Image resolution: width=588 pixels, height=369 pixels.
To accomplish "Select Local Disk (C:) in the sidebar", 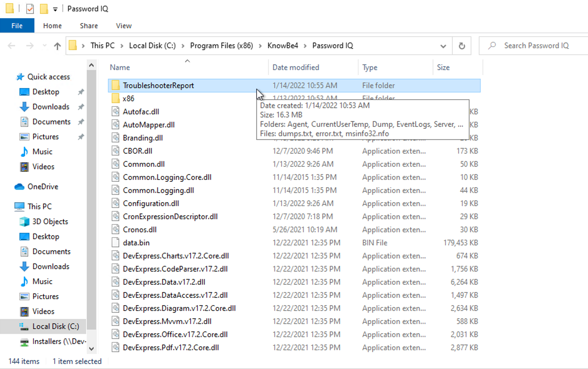I will pos(56,326).
